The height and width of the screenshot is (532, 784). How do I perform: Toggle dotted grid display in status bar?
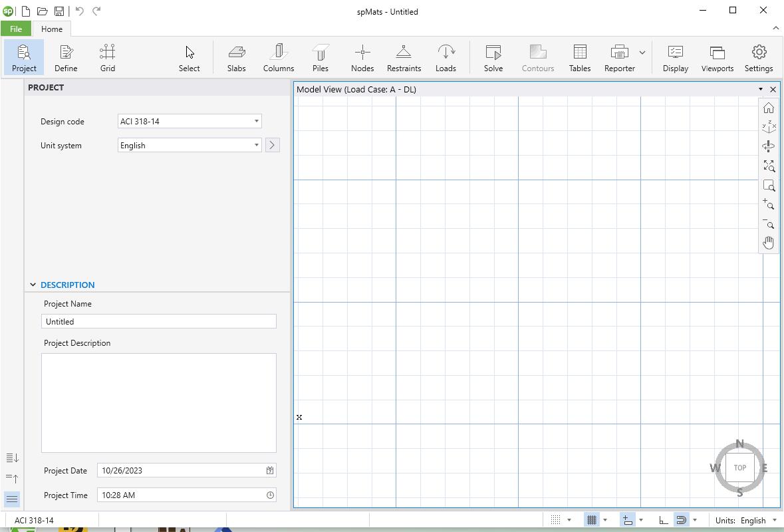click(555, 520)
